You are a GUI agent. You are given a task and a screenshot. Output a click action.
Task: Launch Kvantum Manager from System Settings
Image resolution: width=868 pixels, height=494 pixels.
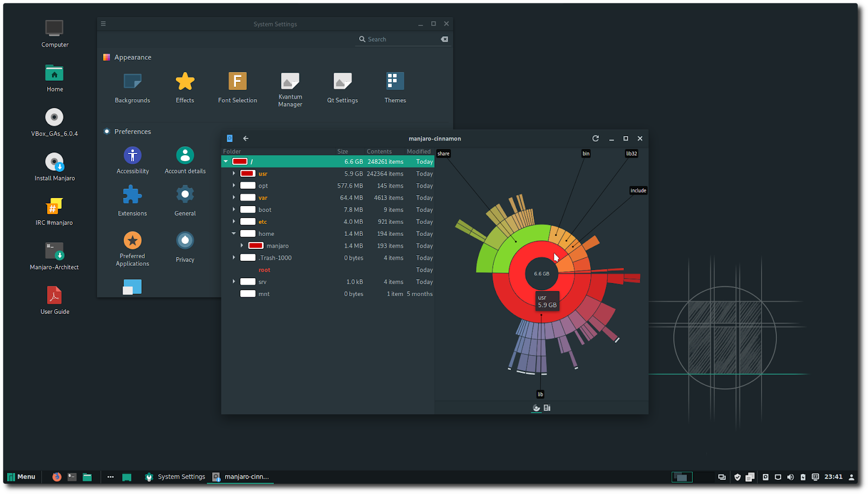coord(290,89)
